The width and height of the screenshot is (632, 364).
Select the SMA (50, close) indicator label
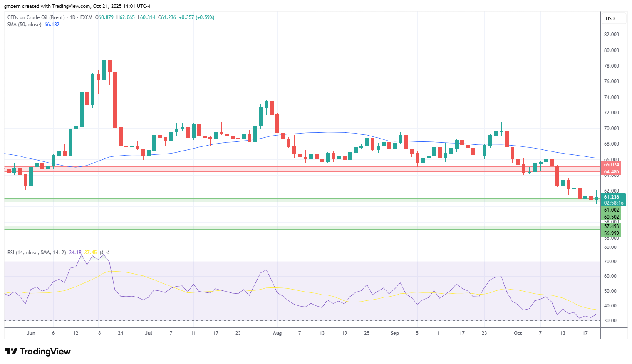point(25,25)
